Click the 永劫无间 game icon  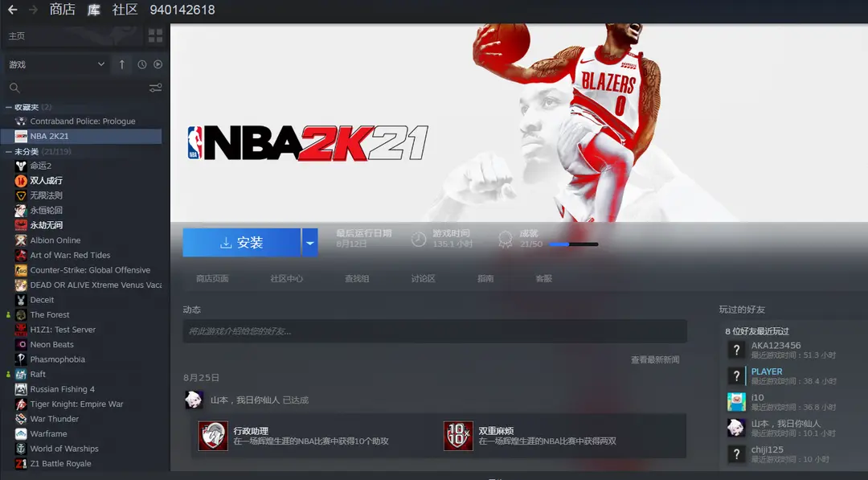point(20,225)
